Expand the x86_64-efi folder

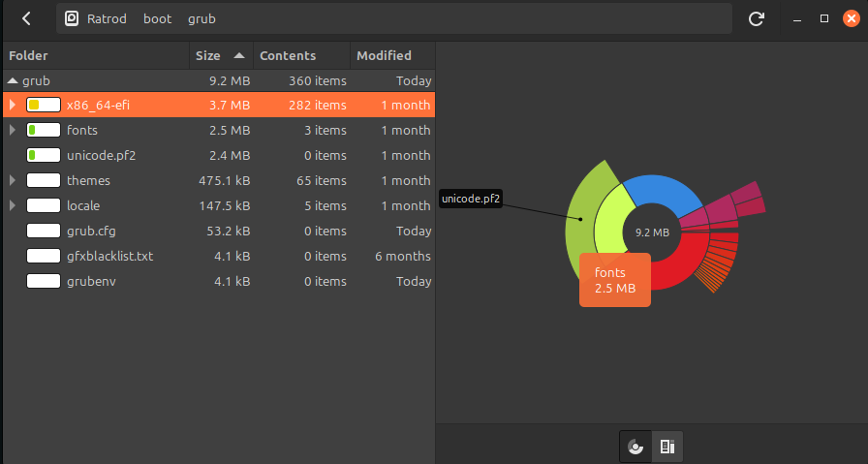pos(13,105)
